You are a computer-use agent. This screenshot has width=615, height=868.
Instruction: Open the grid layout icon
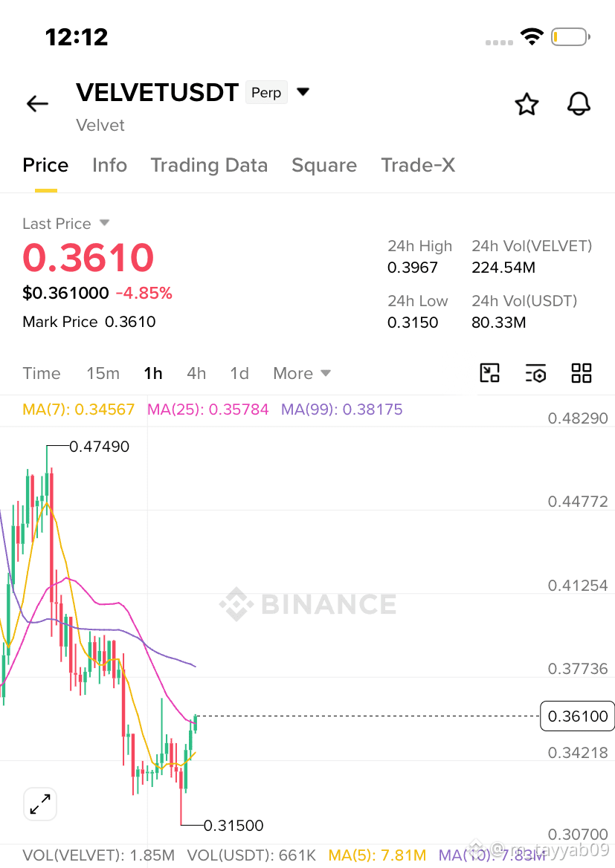click(x=582, y=373)
